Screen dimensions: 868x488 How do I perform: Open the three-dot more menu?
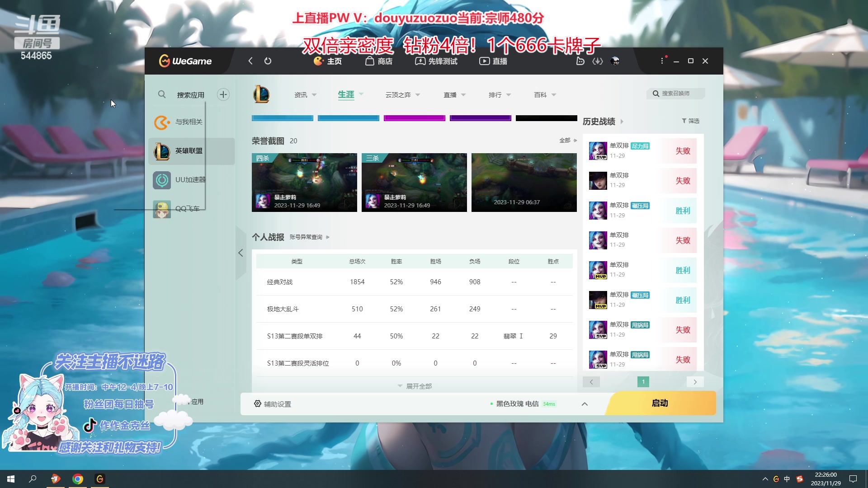(x=662, y=61)
